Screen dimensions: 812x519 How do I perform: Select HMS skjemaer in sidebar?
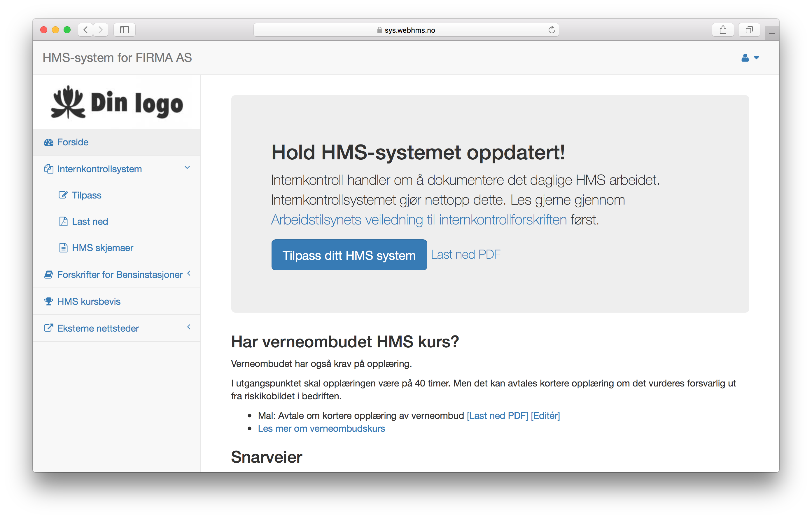pyautogui.click(x=102, y=248)
